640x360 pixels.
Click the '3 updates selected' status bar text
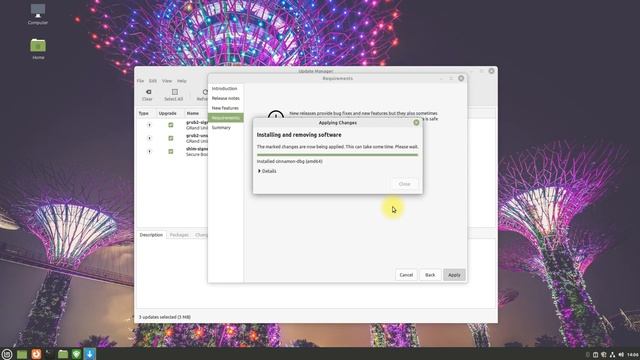165,317
